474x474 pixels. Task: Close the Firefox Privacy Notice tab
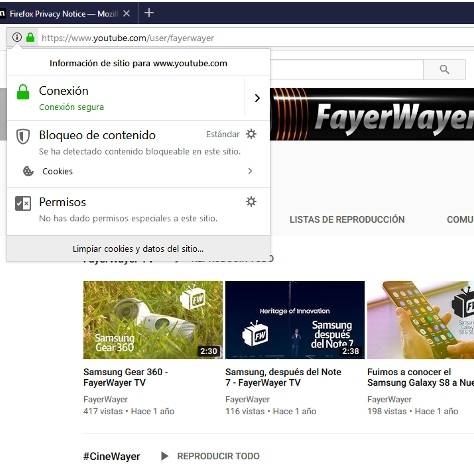[126, 13]
